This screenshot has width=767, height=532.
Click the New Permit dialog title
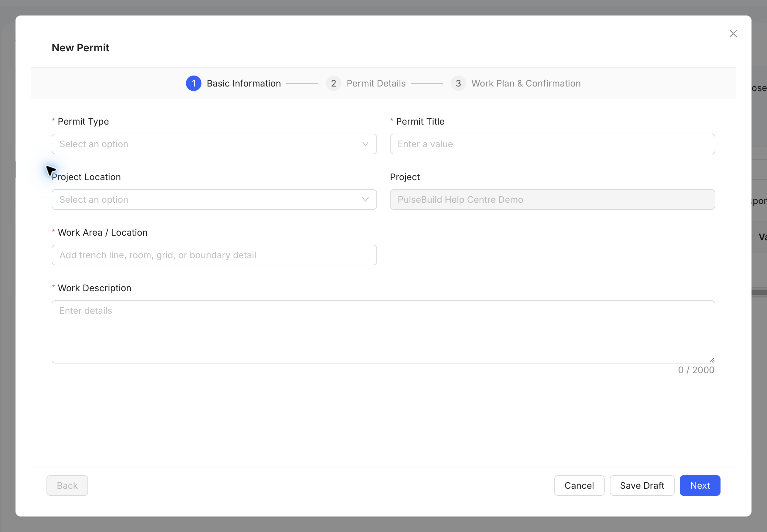click(80, 48)
